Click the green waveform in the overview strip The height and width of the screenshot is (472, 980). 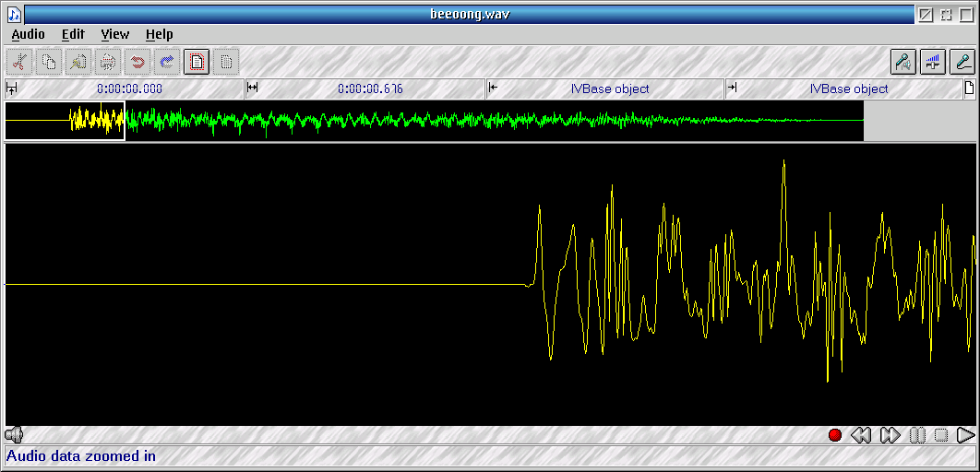point(461,121)
